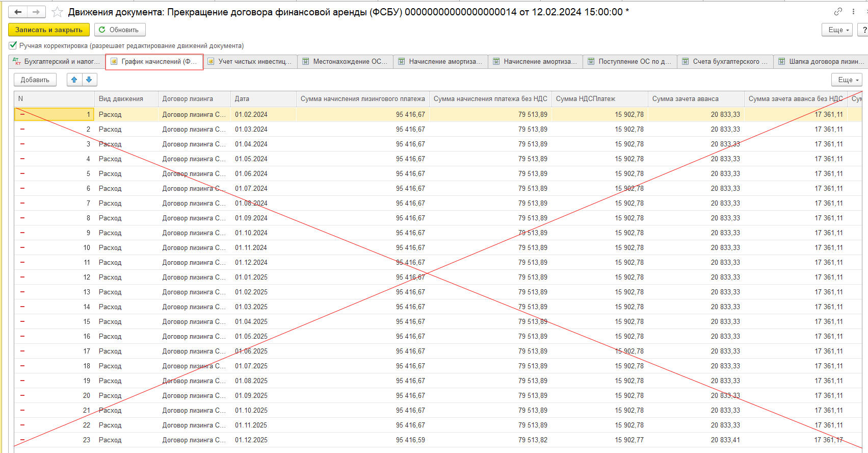Select the row dated 01.06.2024
This screenshot has width=868, height=453.
[x=251, y=173]
